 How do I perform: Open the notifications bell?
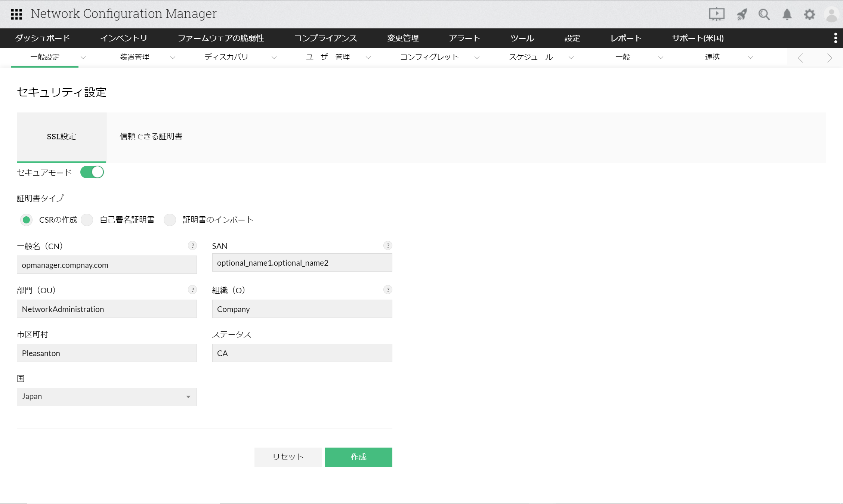787,14
